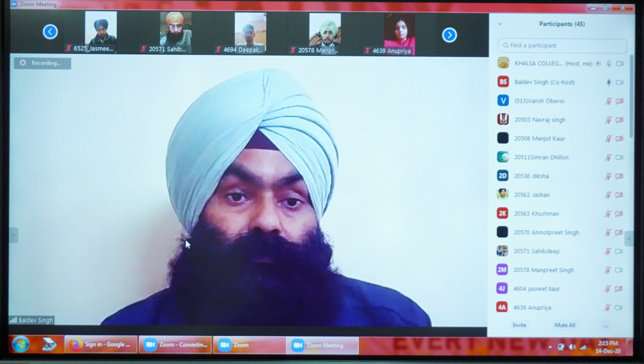Switch to Zoom - Converting taskbar item
Screen dimensions: 644x364
coord(175,344)
